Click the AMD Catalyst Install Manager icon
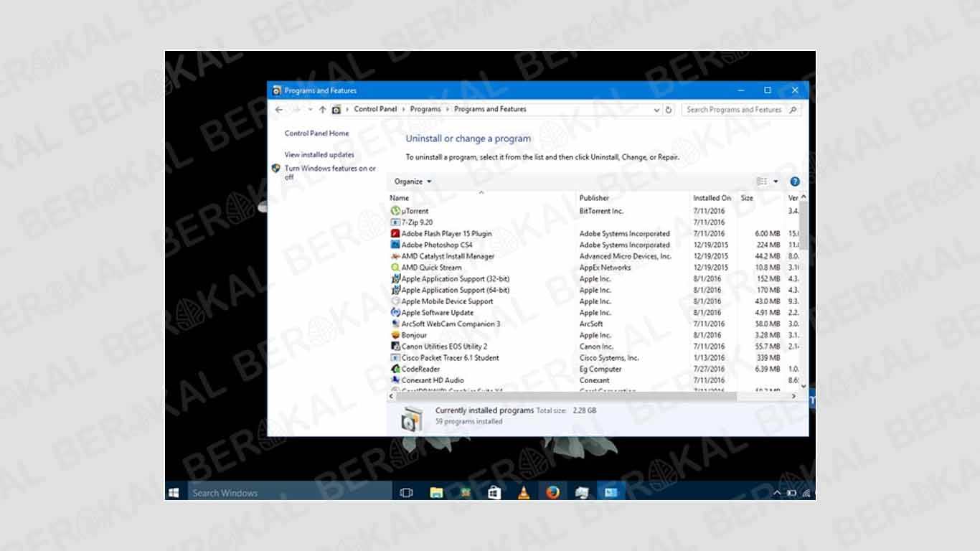 [x=395, y=256]
